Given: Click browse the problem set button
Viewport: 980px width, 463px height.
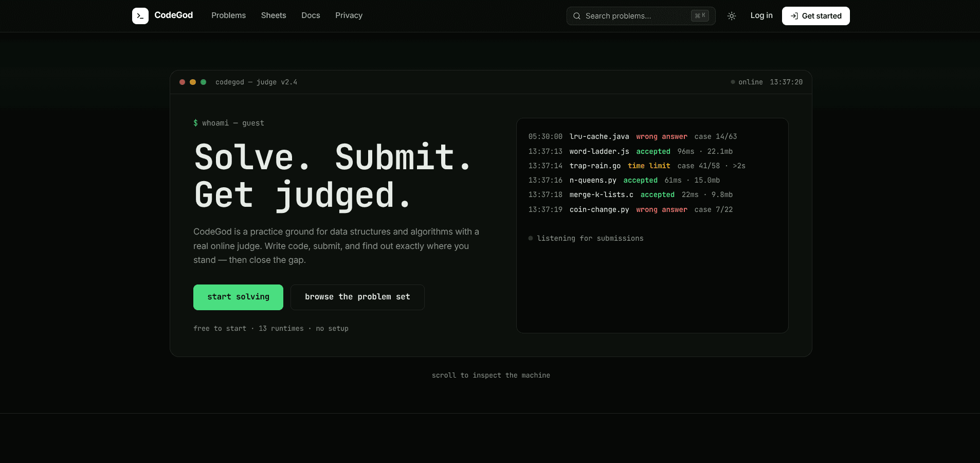Looking at the screenshot, I should 357,297.
